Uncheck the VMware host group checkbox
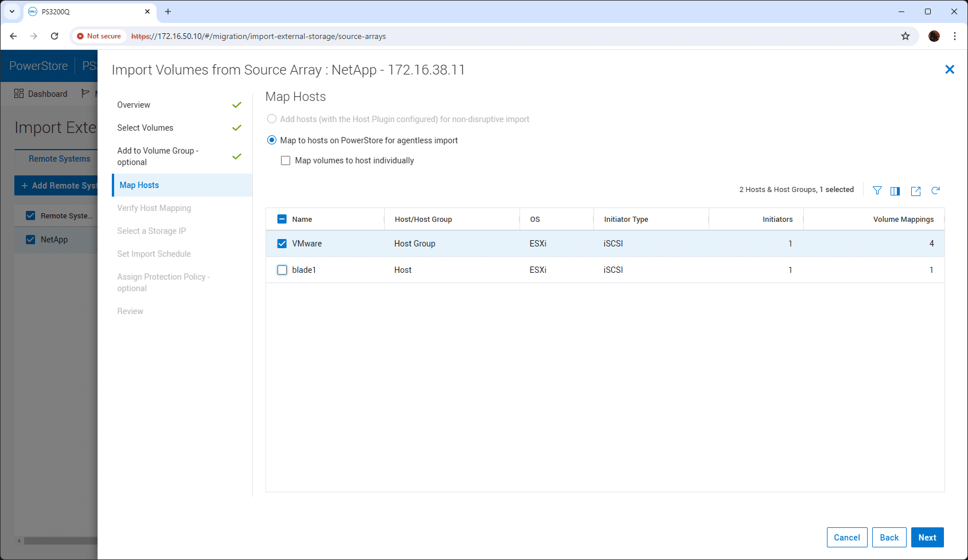Viewport: 968px width, 560px height. coord(282,244)
